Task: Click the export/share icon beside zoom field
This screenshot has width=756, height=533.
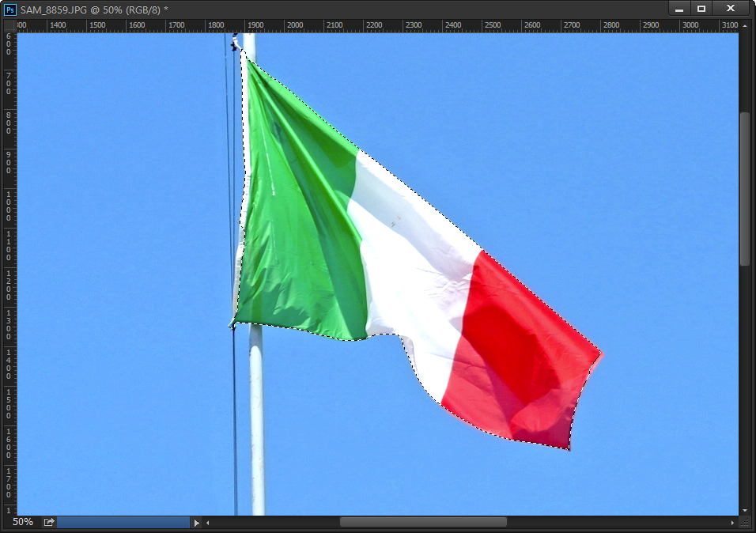Action: (49, 522)
